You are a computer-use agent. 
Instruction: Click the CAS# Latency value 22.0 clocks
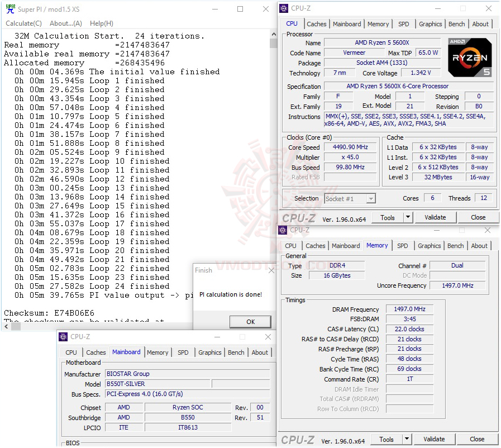409,329
